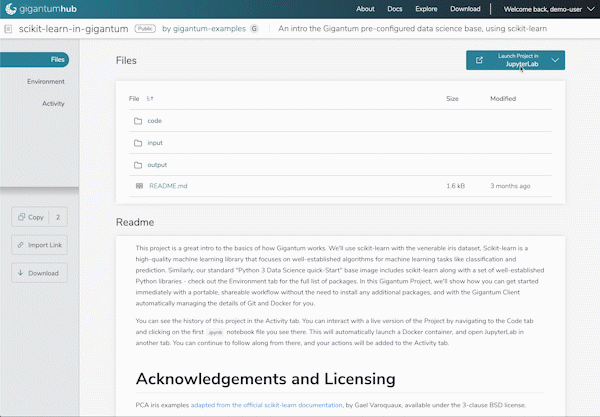Click the Welcome back, demo-user text
600x417 pixels.
[543, 9]
